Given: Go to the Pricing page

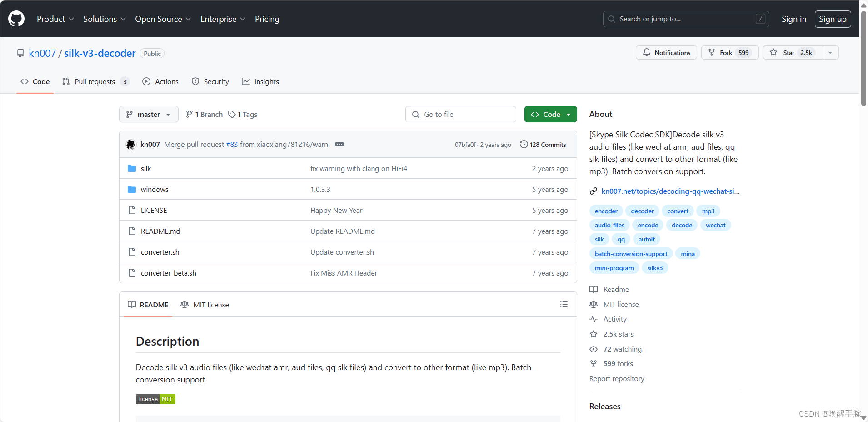Looking at the screenshot, I should [267, 19].
